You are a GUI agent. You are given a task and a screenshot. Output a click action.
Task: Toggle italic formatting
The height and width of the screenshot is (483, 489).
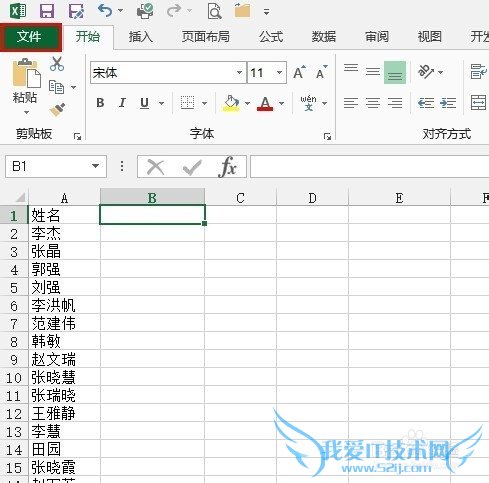pyautogui.click(x=122, y=103)
